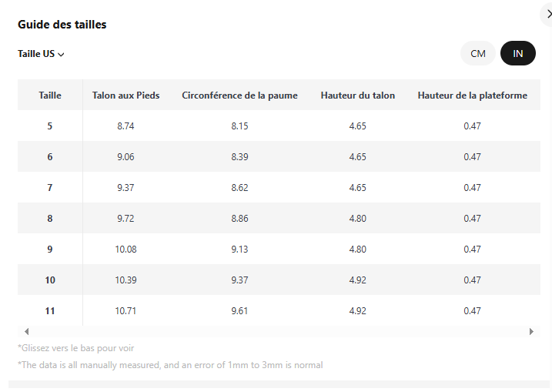The image size is (552, 392).
Task: Click the 10.08 heel-to-toe value
Action: (x=125, y=250)
